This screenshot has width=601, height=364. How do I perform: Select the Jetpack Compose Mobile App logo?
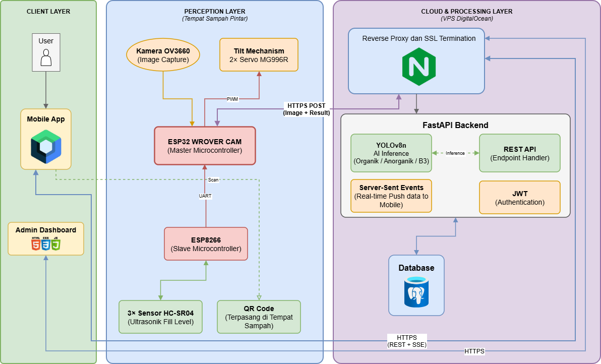[x=46, y=147]
